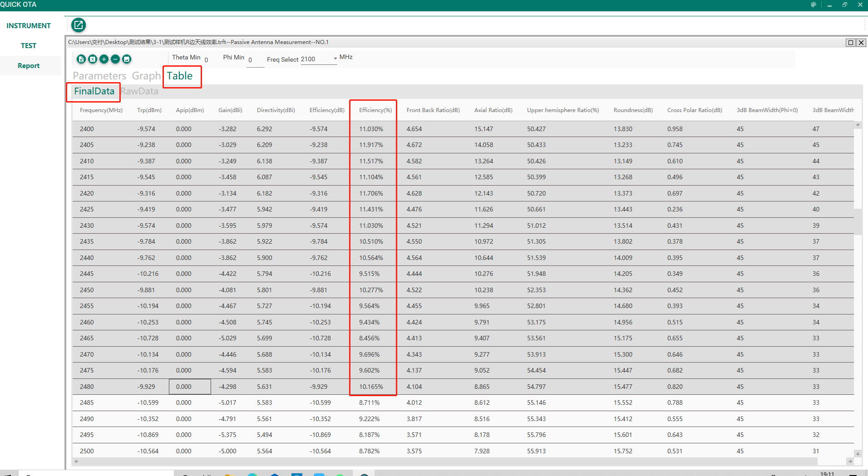Viewport: 868px width, 476px height.
Task: Switch to the Graph tab
Action: [146, 76]
